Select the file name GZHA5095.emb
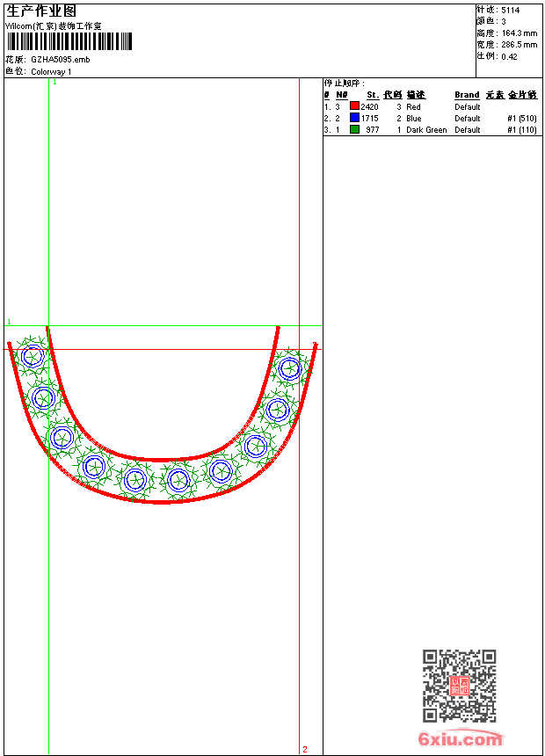The height and width of the screenshot is (756, 545). pos(61,60)
